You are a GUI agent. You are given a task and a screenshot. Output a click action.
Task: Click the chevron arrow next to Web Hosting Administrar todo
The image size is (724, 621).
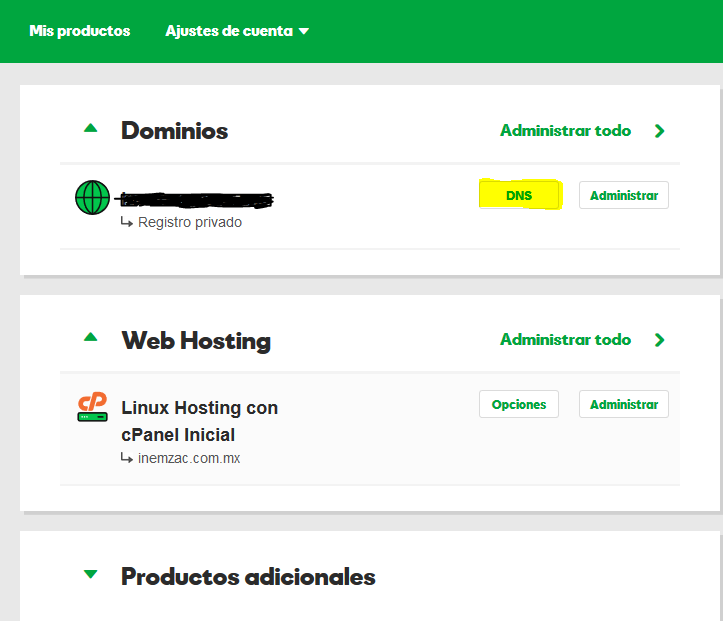coord(660,340)
